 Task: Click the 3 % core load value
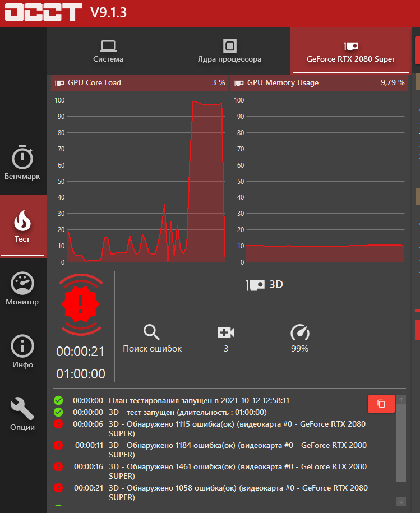pyautogui.click(x=218, y=83)
